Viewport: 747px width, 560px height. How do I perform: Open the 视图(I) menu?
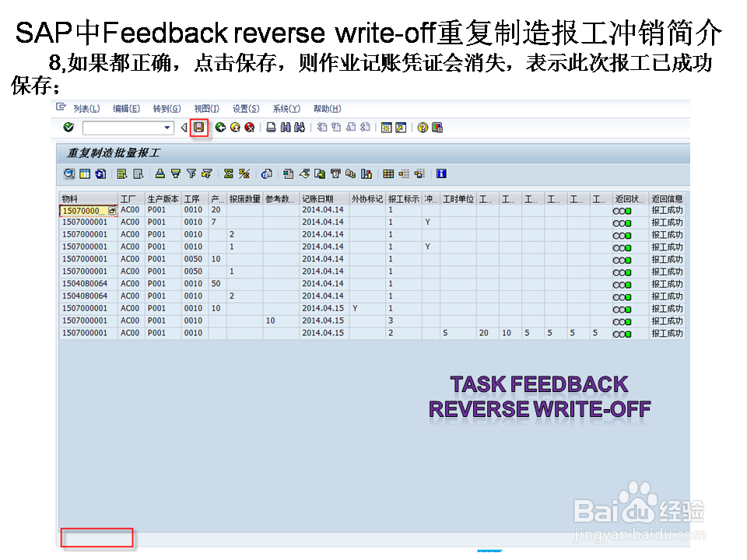tap(206, 109)
